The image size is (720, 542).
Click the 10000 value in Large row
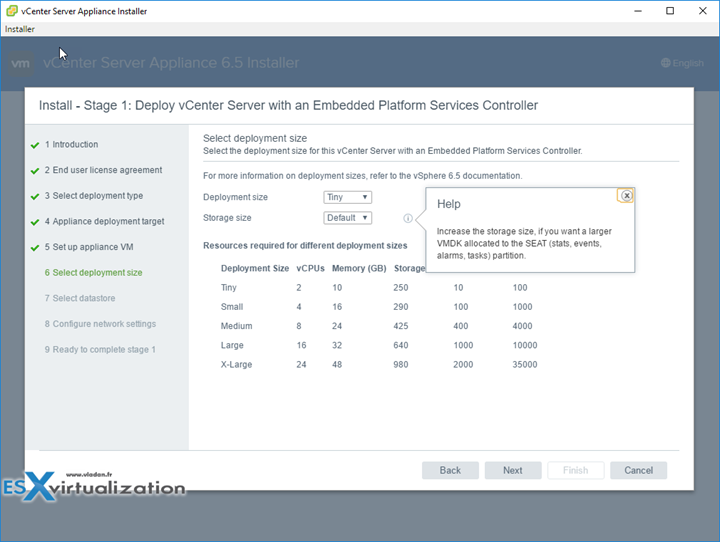click(525, 345)
